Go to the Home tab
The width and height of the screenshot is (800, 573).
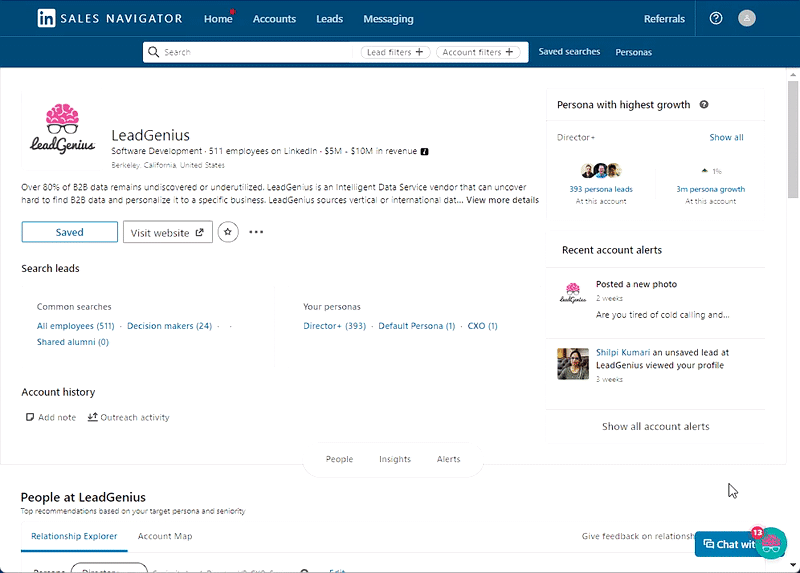[218, 19]
